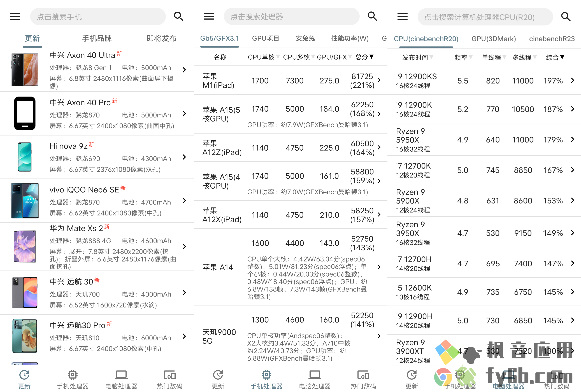581x392 pixels.
Task: Tap the search icon beside phone search box
Action: pos(178,17)
